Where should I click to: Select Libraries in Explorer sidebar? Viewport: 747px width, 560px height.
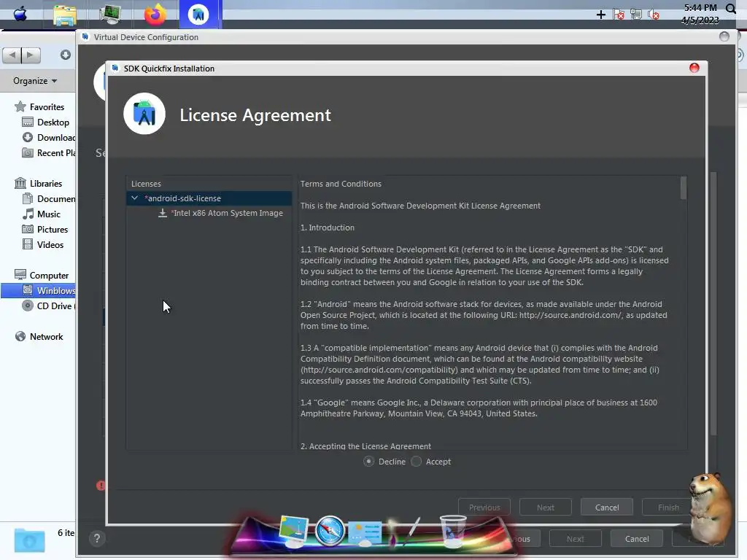tap(46, 183)
